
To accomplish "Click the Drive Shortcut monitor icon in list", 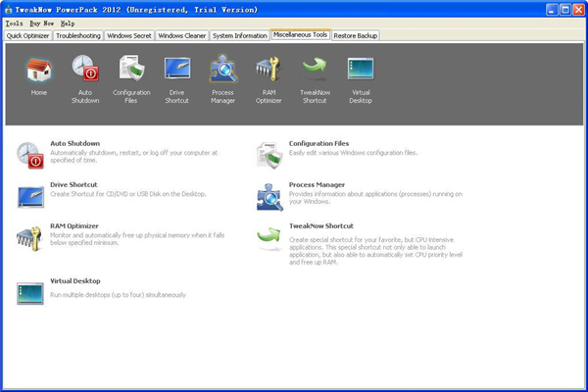I will click(x=30, y=197).
